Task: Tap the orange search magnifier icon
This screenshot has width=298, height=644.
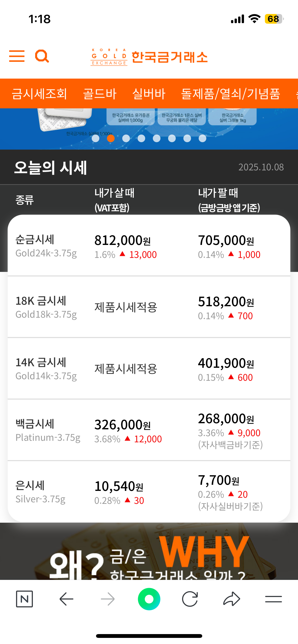Action: coord(42,56)
